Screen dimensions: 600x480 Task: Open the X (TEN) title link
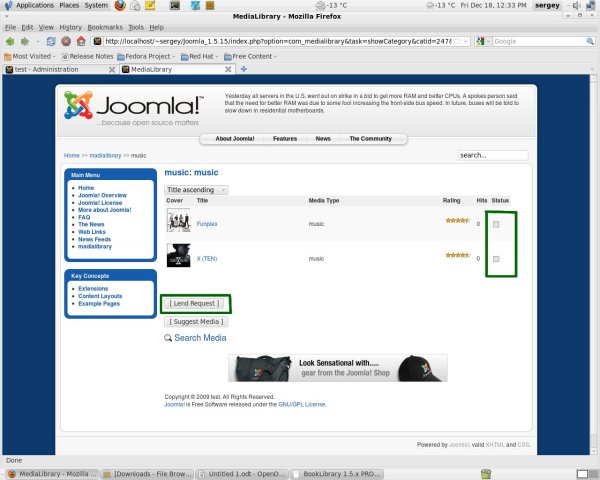click(207, 259)
